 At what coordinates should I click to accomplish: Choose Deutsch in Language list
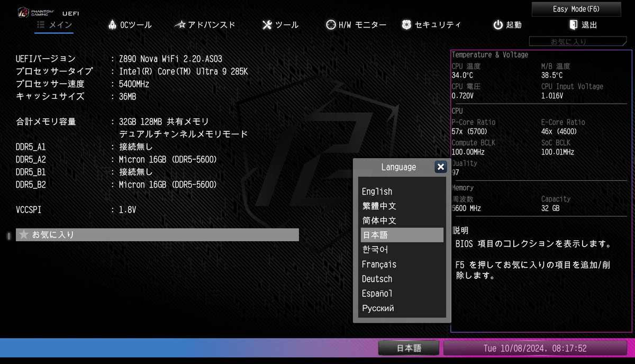point(402,279)
